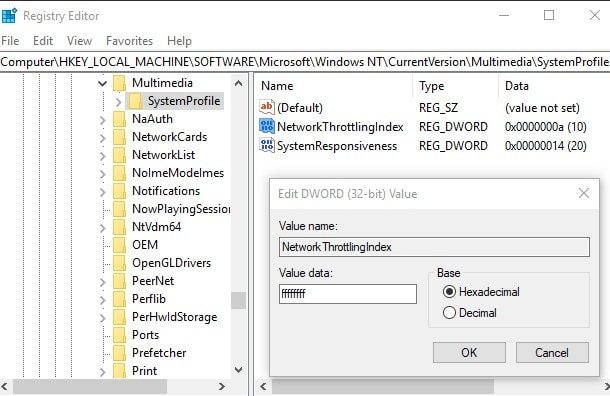This screenshot has height=396, width=610.
Task: Click the Value data input field
Action: 348,294
